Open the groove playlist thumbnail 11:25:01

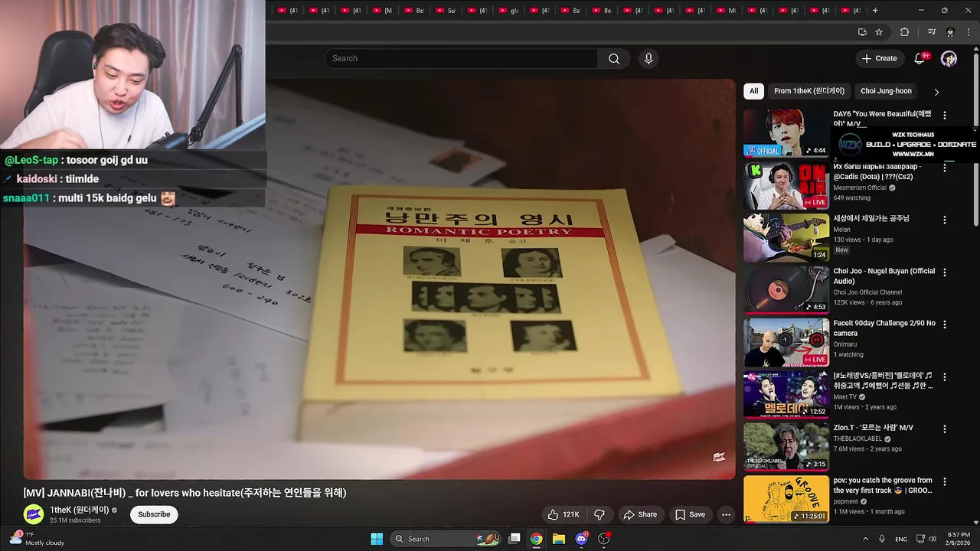click(786, 499)
